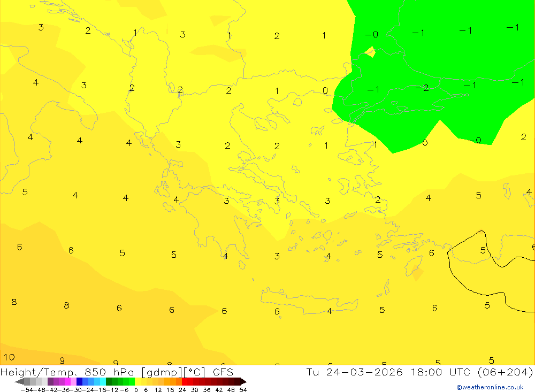Click the 36 label on the color scale

207,390
